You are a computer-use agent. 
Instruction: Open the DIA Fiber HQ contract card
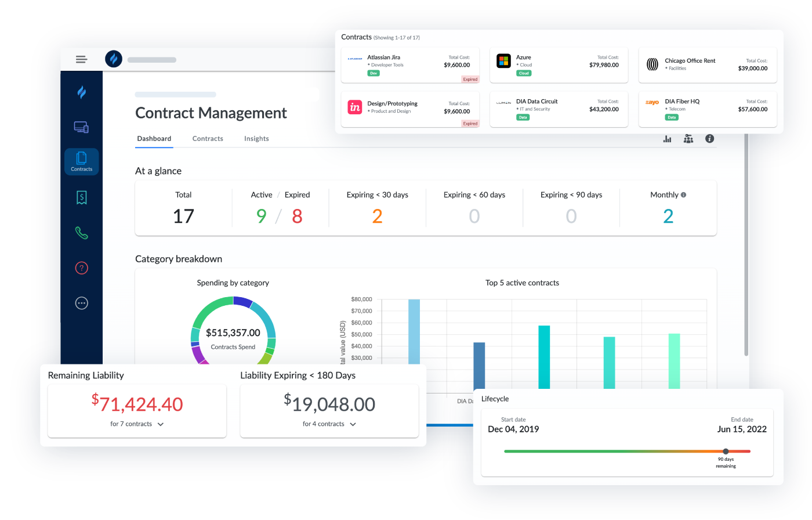pos(707,109)
